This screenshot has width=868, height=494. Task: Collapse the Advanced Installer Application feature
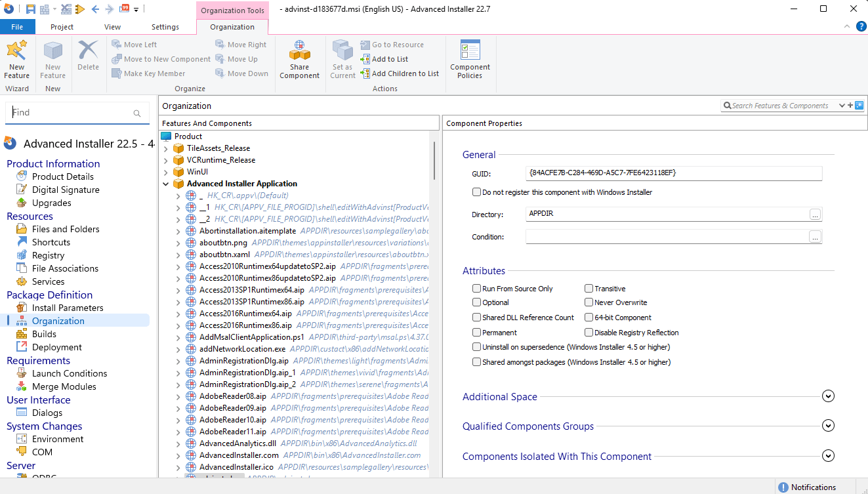coord(166,184)
